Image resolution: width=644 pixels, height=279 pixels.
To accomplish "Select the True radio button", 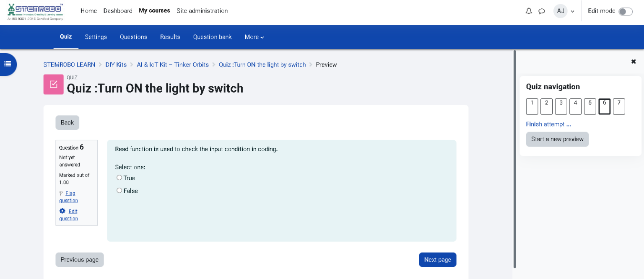I will 119,178.
